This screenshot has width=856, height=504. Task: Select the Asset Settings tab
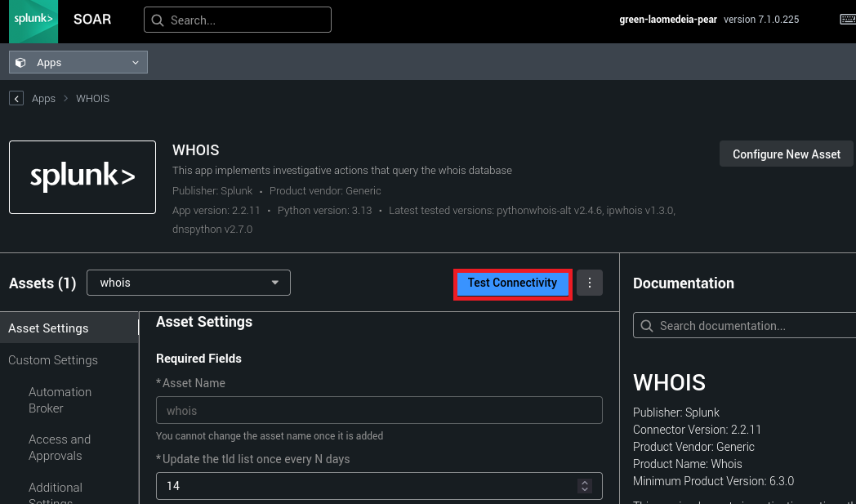pos(49,328)
